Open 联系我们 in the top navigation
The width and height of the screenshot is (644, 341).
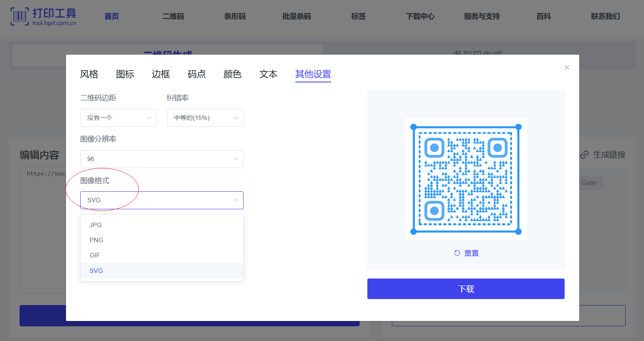606,16
